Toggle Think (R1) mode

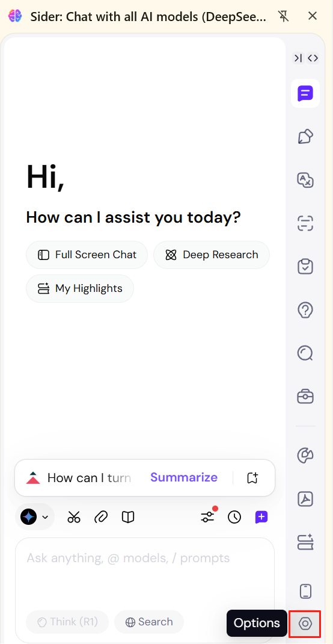click(x=67, y=622)
